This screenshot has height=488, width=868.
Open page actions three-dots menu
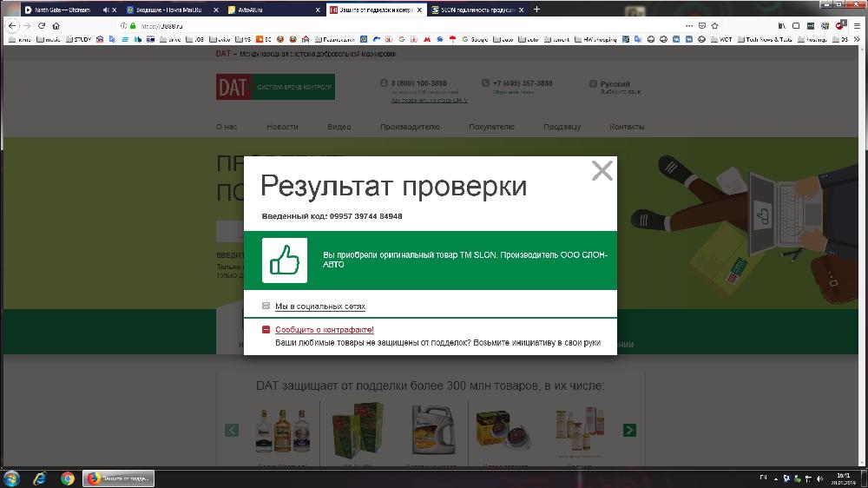click(688, 25)
